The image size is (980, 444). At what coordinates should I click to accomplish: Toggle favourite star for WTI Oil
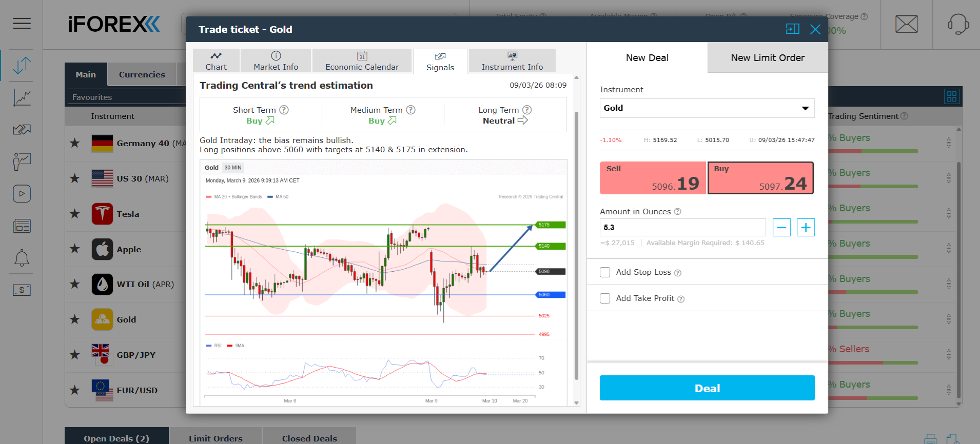(x=75, y=284)
